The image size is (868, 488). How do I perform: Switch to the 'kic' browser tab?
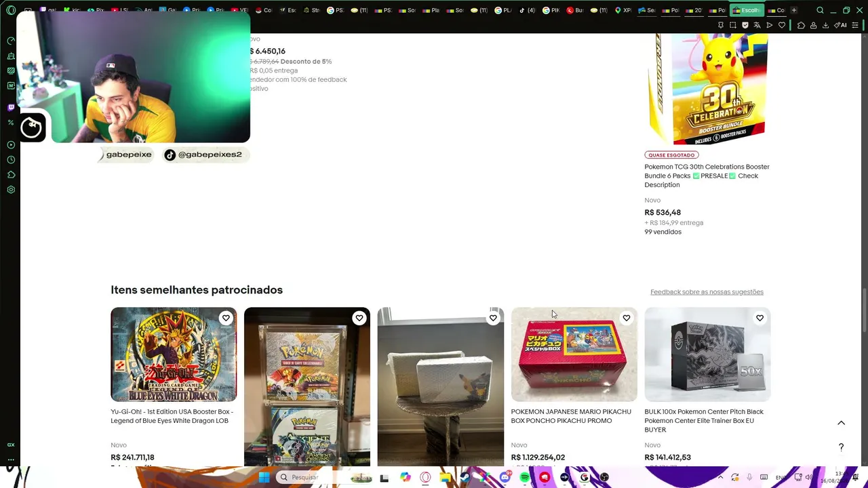click(72, 10)
